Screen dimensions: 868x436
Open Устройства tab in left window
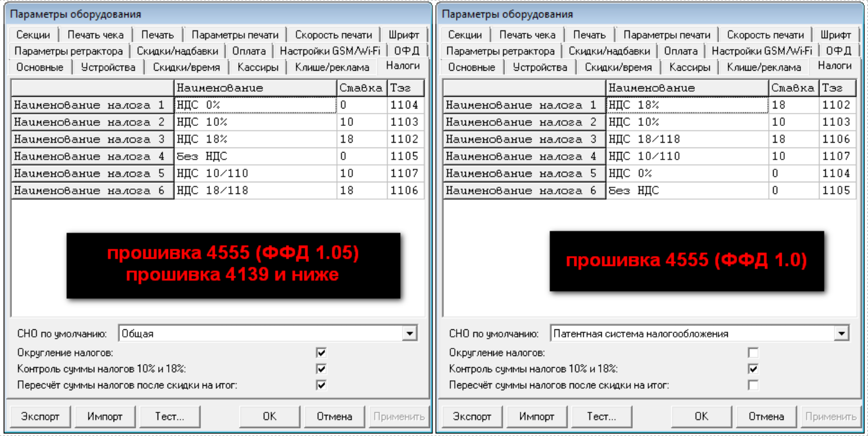tap(107, 67)
